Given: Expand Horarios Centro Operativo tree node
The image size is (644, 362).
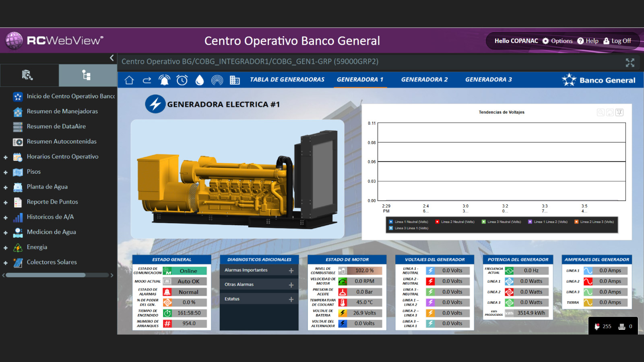Looking at the screenshot, I should click(x=6, y=157).
